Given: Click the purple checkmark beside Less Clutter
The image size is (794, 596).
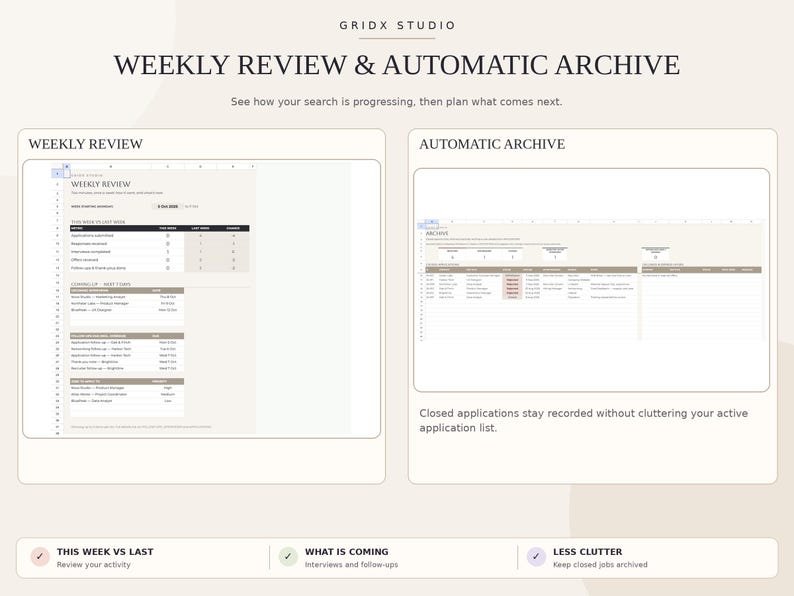Looking at the screenshot, I should tap(536, 557).
